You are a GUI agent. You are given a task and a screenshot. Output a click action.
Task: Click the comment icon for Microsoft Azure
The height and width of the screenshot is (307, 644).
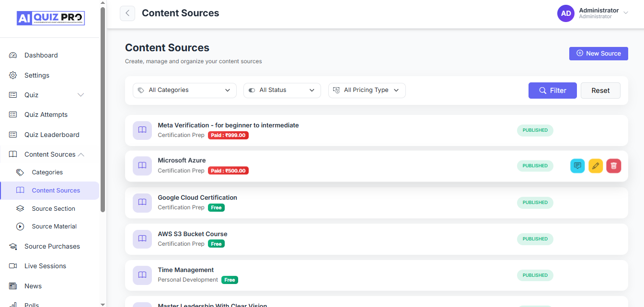tap(577, 166)
